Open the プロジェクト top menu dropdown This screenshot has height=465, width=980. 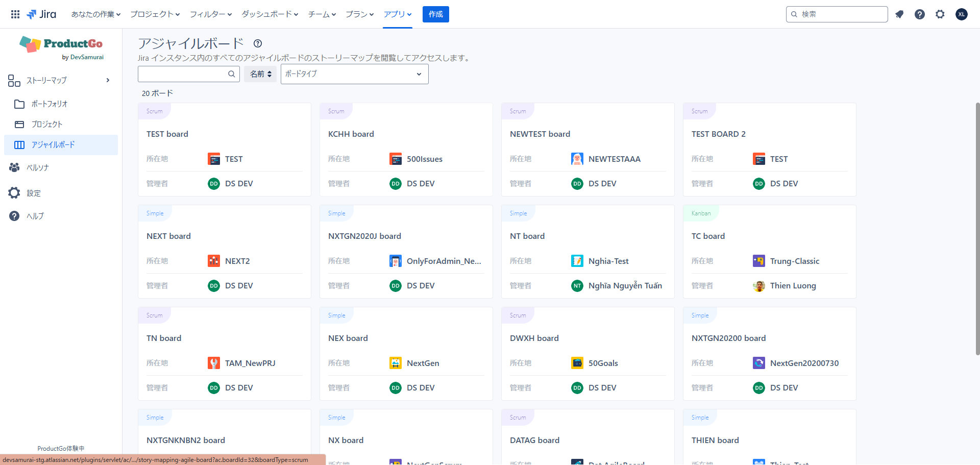point(155,14)
